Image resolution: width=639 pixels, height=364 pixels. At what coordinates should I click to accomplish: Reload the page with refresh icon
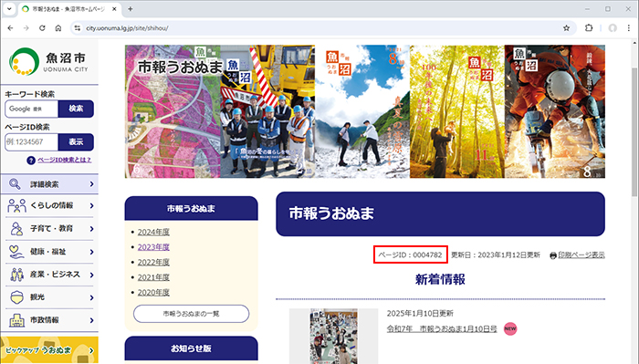[42, 28]
